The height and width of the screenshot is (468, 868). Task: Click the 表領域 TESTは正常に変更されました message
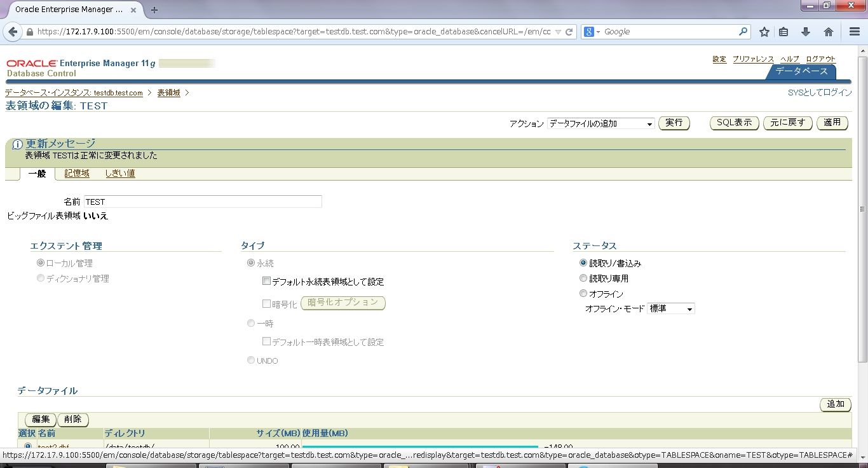pos(91,156)
